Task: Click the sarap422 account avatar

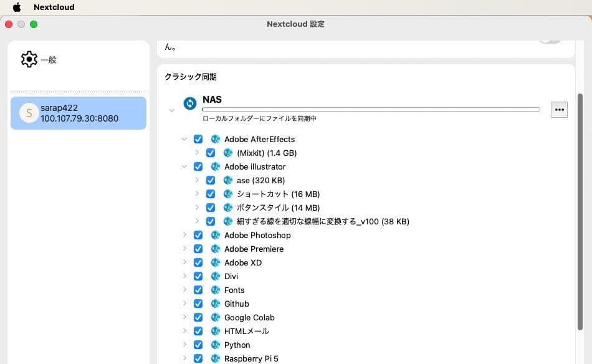Action: (29, 113)
